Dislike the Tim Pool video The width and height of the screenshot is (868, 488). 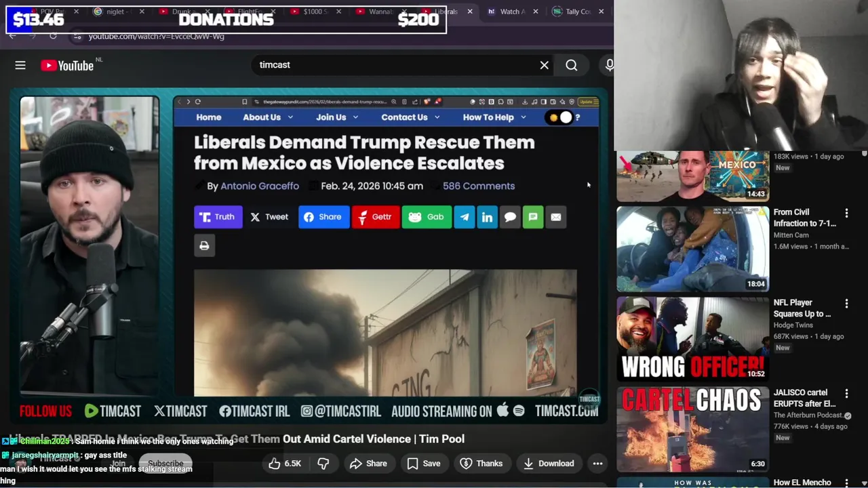(323, 464)
